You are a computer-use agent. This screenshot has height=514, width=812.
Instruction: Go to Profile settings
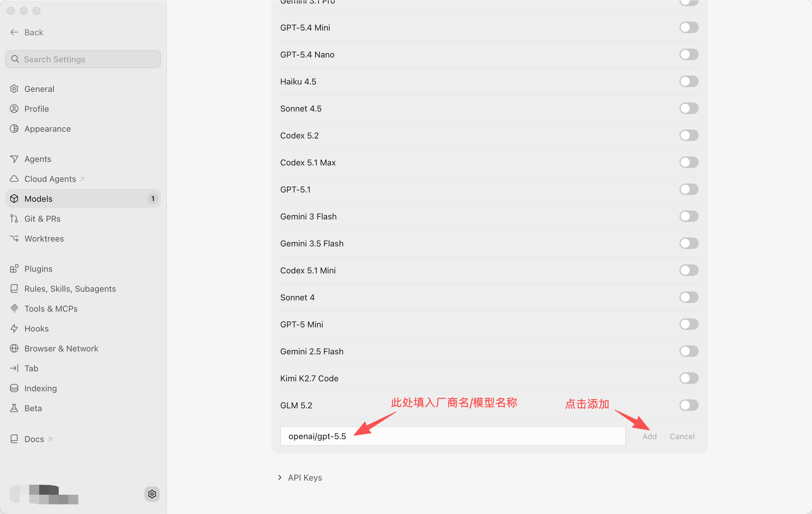(x=83, y=109)
